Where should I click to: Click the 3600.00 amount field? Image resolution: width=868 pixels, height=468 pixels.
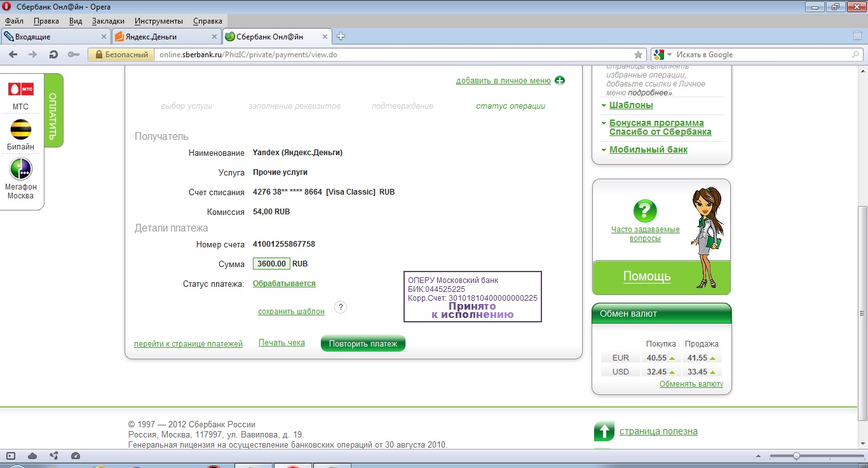pos(271,264)
